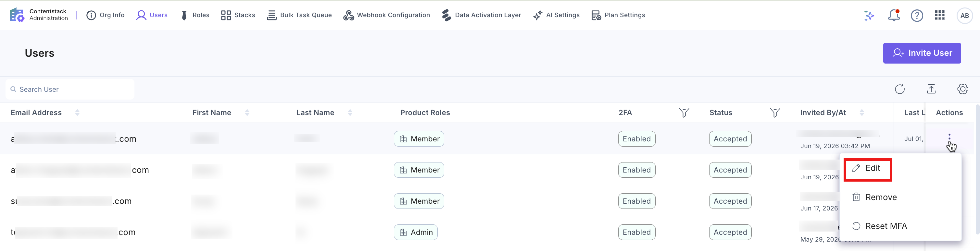Open Data Activation Layer
This screenshot has width=980, height=251.
(481, 15)
